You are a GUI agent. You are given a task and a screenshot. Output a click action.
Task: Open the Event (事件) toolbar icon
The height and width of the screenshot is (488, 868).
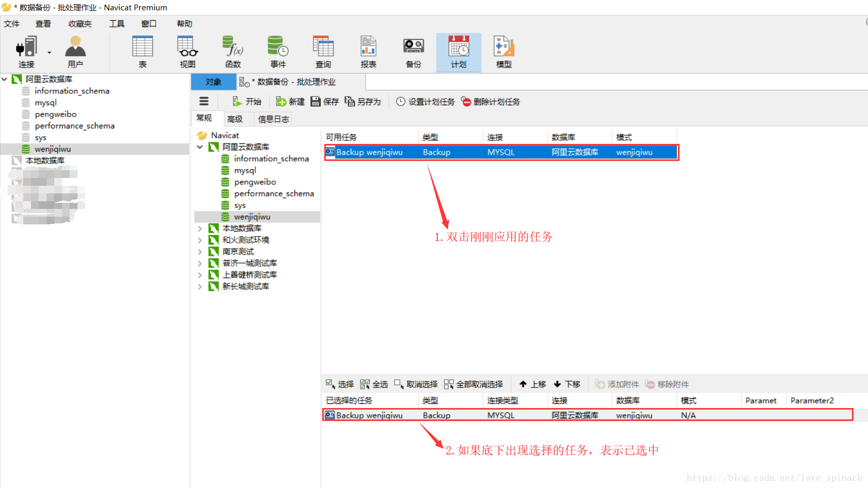[x=278, y=52]
